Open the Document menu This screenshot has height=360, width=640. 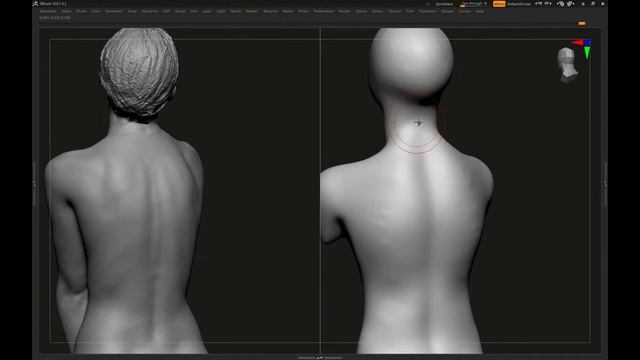coord(114,11)
